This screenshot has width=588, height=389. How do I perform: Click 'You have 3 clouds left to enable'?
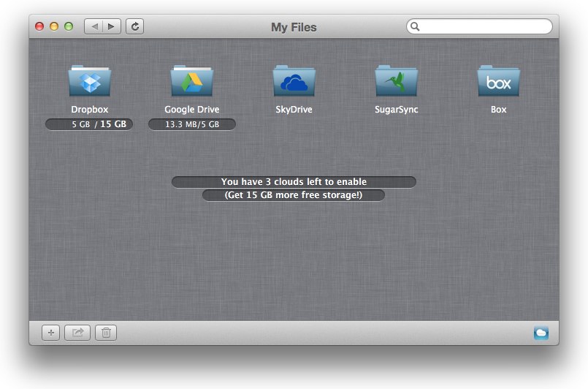(294, 182)
